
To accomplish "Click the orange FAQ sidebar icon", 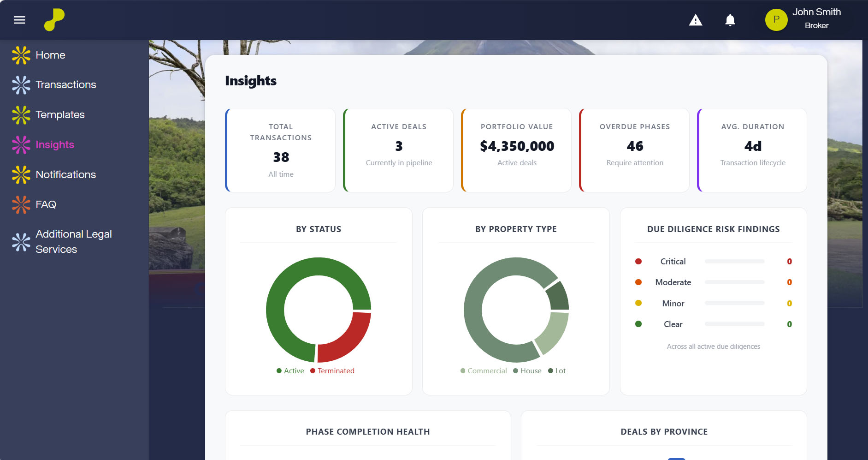I will pos(21,205).
